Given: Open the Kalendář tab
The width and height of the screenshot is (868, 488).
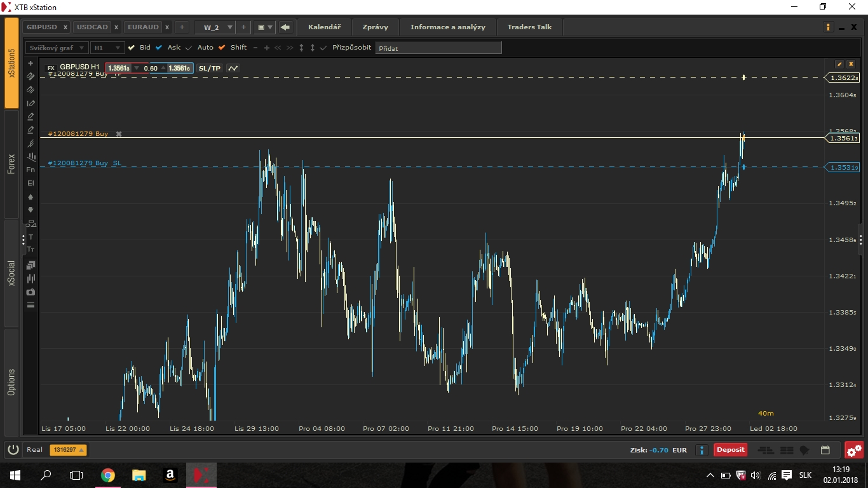Looking at the screenshot, I should [x=324, y=27].
